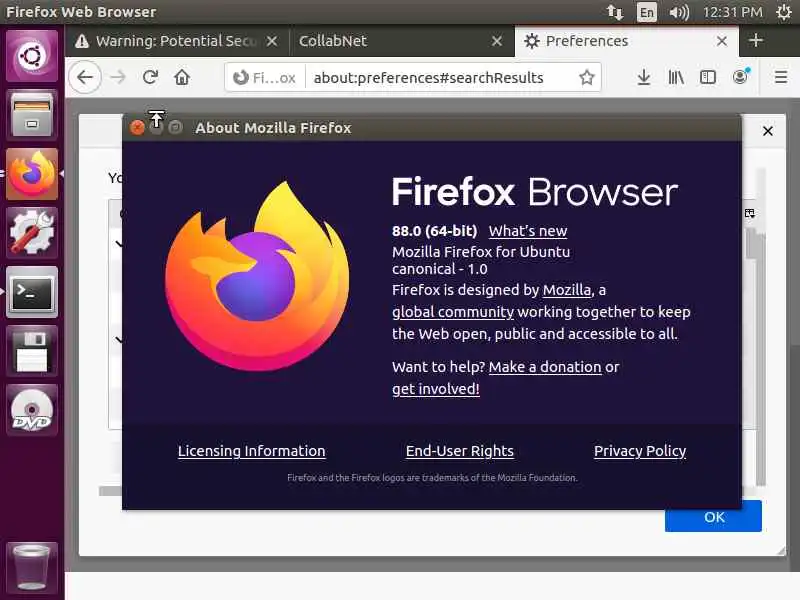Open System Settings gear-and-wrench icon
The image size is (800, 600).
(32, 233)
